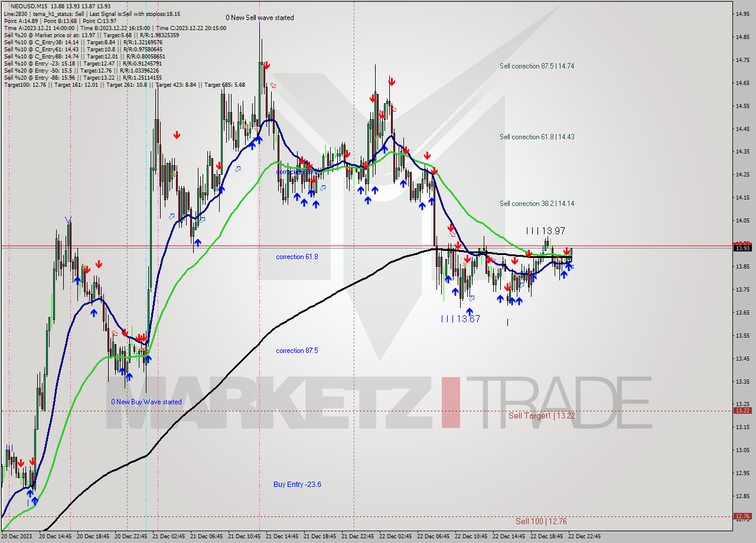
Task: Click the '20 Dec 22:45' time axis label
Action: point(131,537)
